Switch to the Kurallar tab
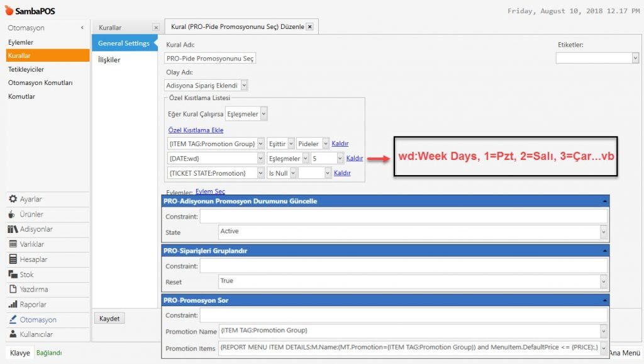 point(109,28)
